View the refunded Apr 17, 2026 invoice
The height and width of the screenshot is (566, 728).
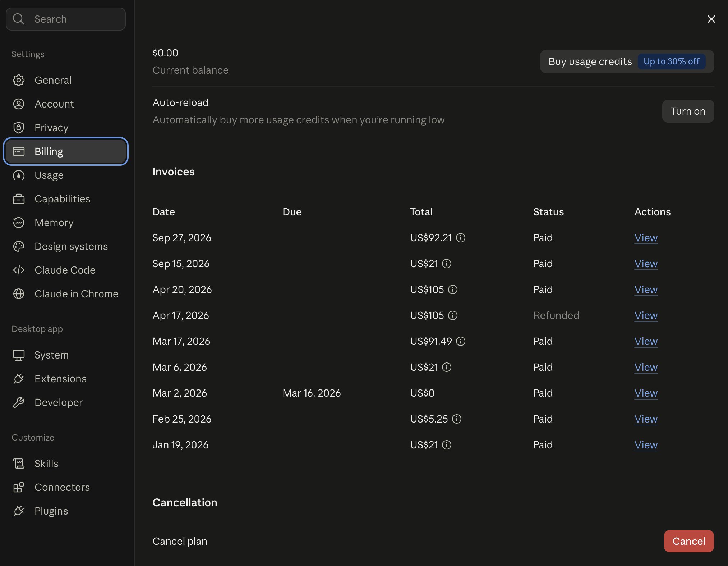[646, 315]
